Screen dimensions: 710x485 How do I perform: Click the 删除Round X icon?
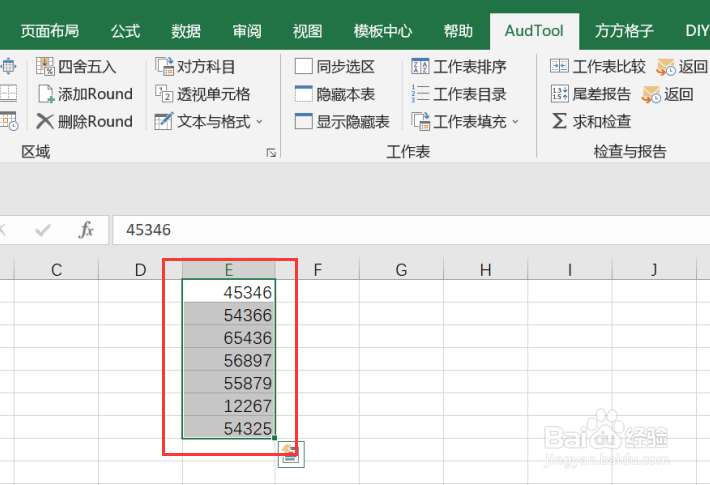[45, 121]
